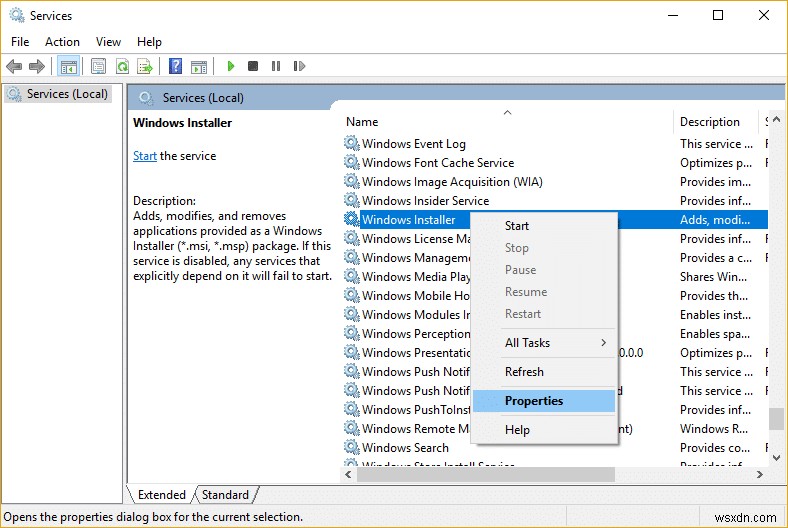Viewport: 788px width, 528px height.
Task: Click gear icon beside Windows Image Acquisition
Action: coord(352,181)
